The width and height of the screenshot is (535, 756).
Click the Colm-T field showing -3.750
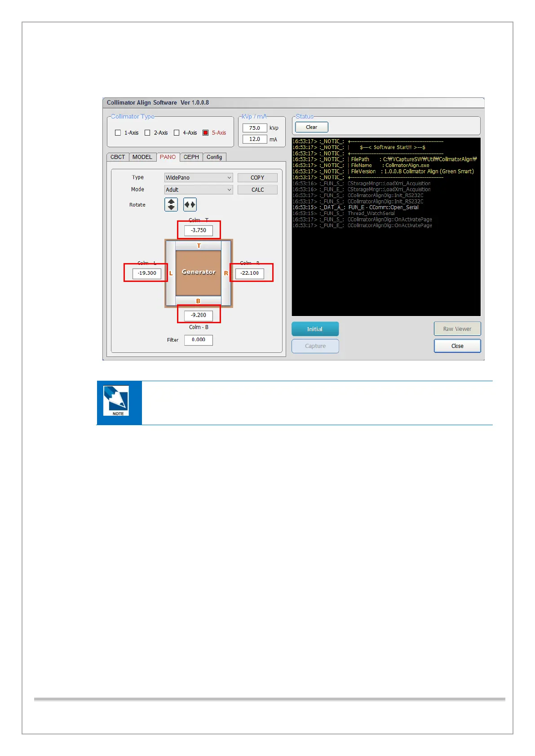click(x=199, y=230)
